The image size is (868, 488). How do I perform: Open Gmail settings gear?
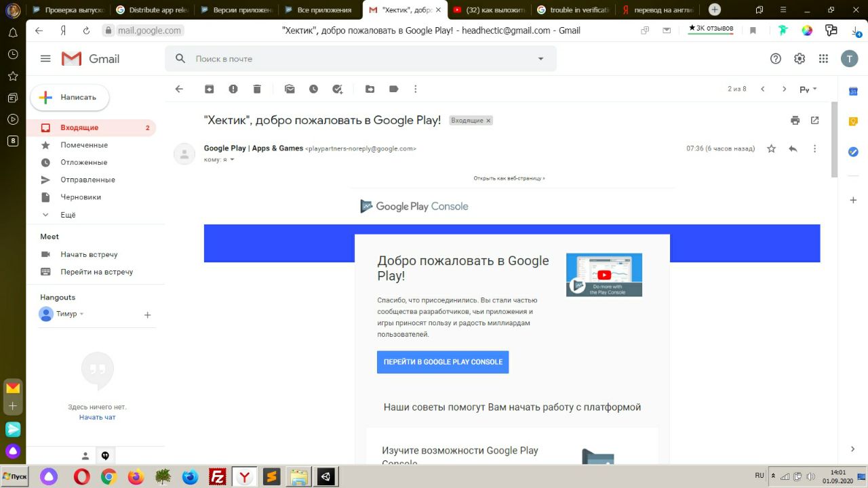point(800,59)
